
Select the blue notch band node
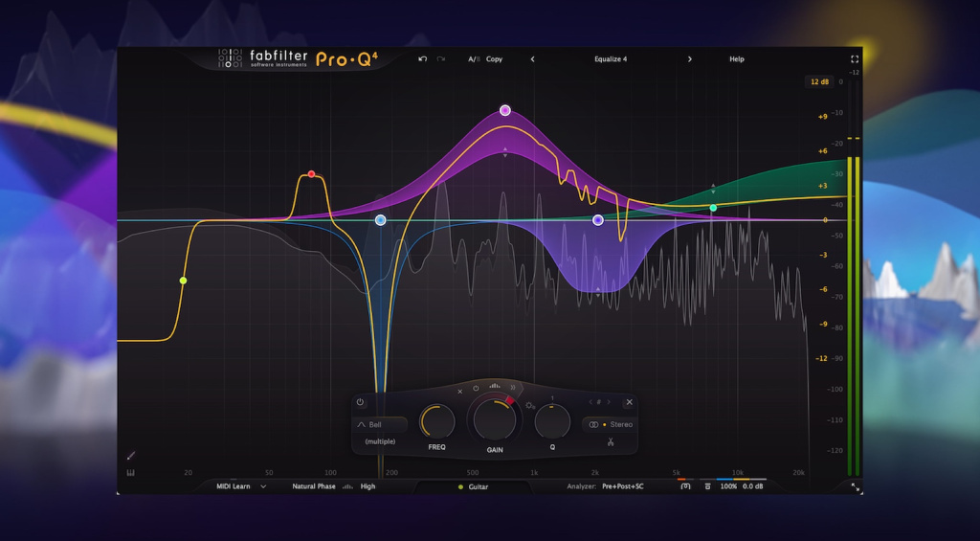(380, 220)
